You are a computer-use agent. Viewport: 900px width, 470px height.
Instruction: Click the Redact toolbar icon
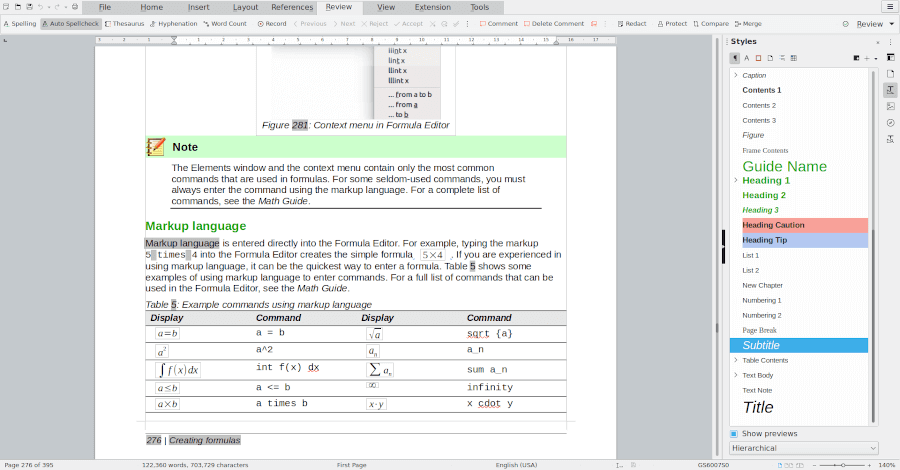pyautogui.click(x=632, y=23)
